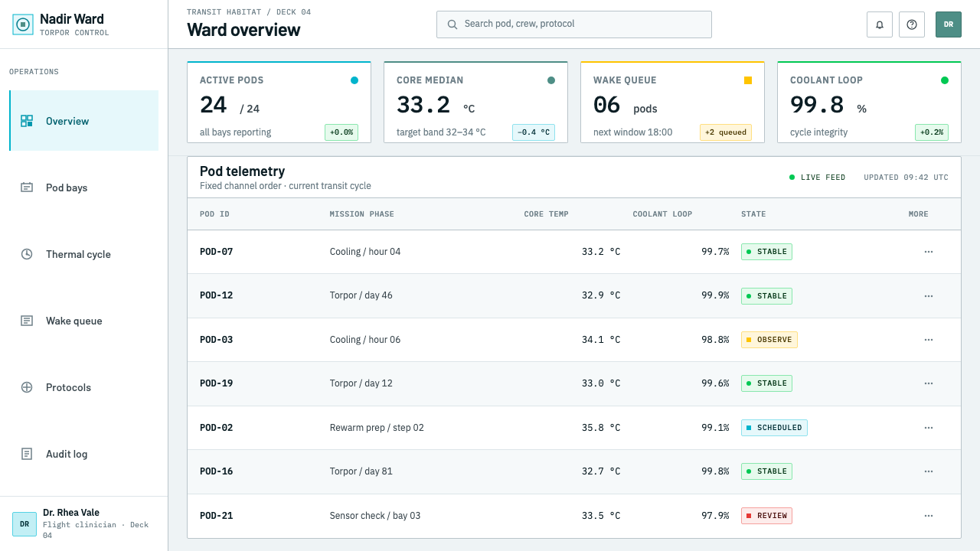
Task: Click the POD-16 pod ID
Action: tap(216, 471)
